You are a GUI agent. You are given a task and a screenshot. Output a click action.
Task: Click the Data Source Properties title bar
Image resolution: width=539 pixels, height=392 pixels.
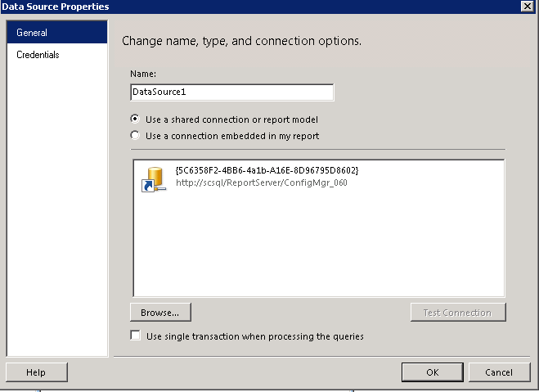point(261,7)
